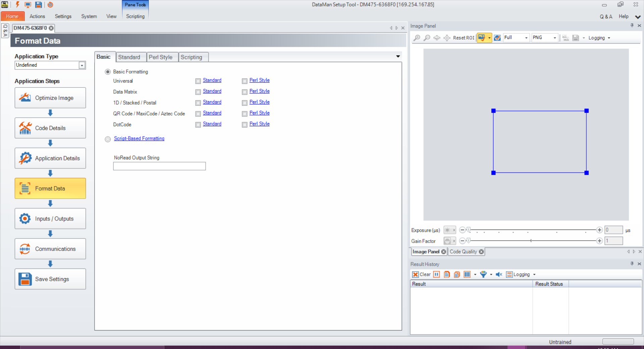Click the save icon in the title bar
This screenshot has width=644, height=349.
click(x=39, y=5)
